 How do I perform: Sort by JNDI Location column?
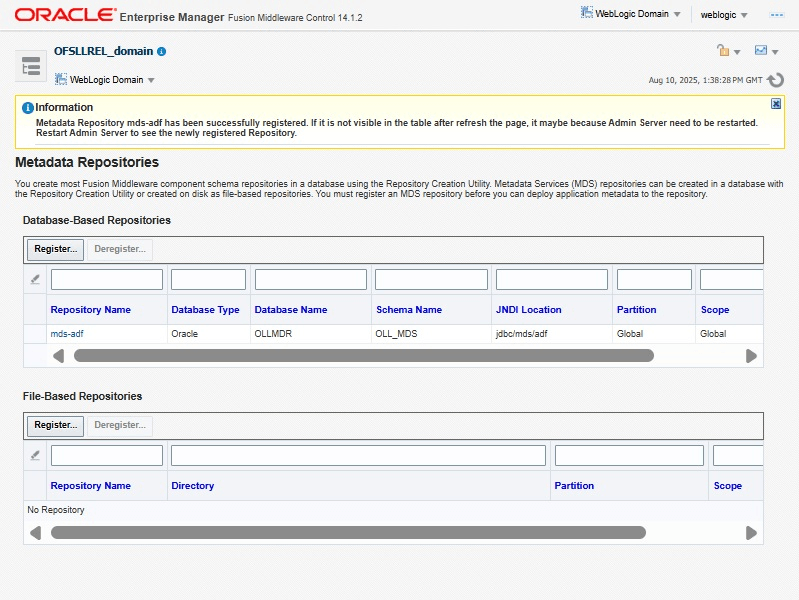tap(528, 310)
